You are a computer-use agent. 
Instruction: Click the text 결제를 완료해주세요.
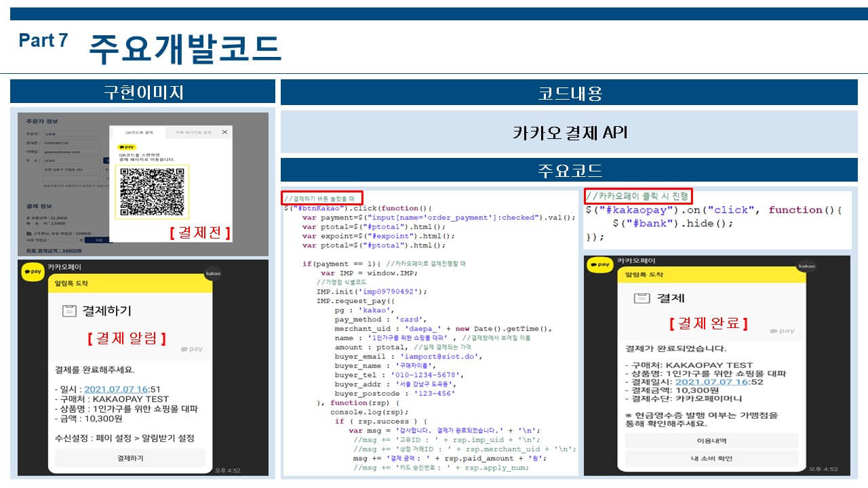[95, 370]
